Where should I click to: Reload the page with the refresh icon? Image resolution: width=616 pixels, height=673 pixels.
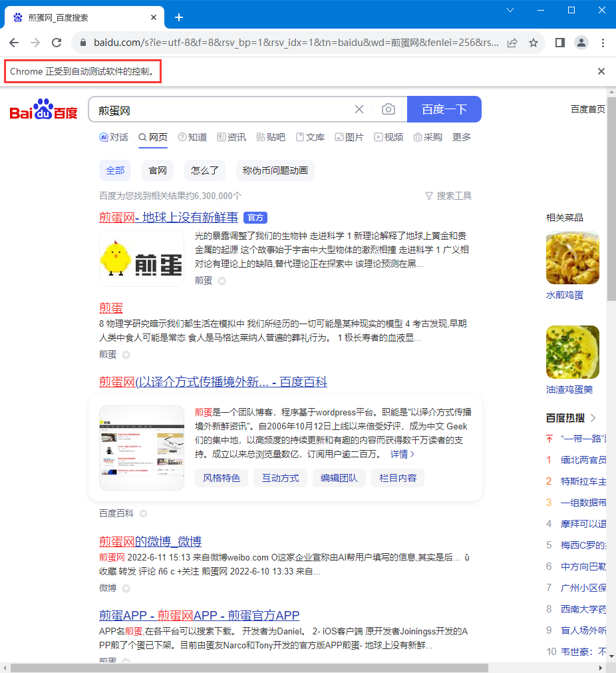coord(55,42)
